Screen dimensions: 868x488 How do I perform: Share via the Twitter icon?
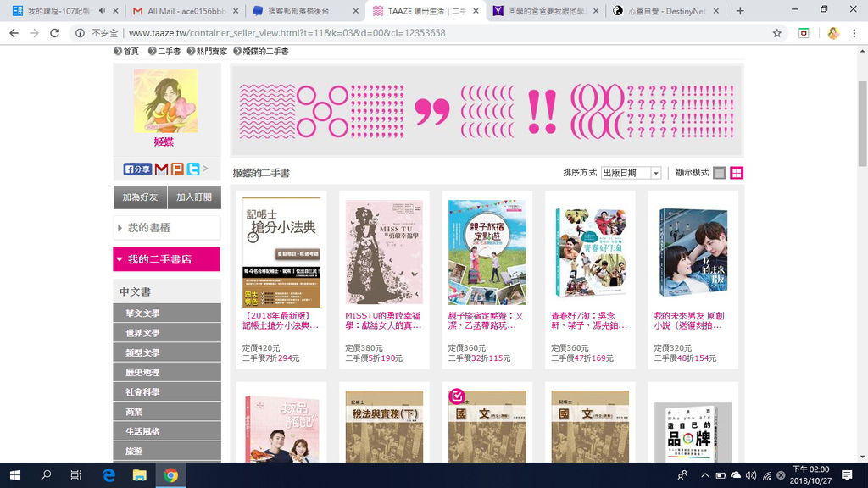192,169
